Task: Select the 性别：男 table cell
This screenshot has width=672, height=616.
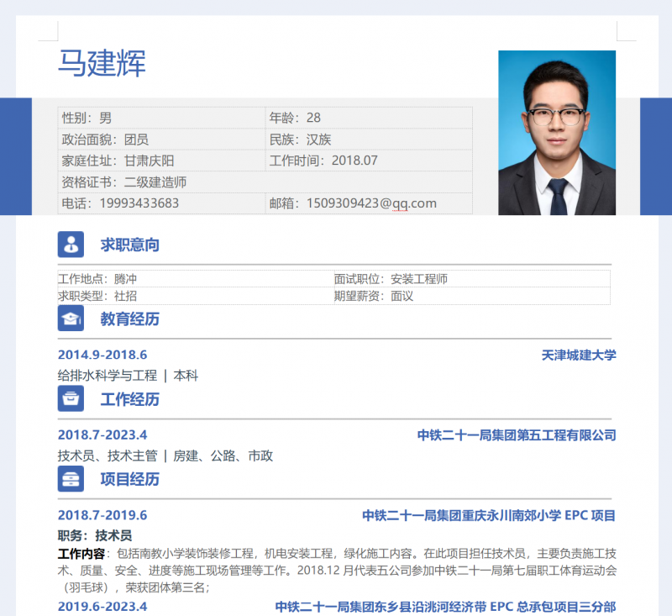Action: tap(160, 118)
